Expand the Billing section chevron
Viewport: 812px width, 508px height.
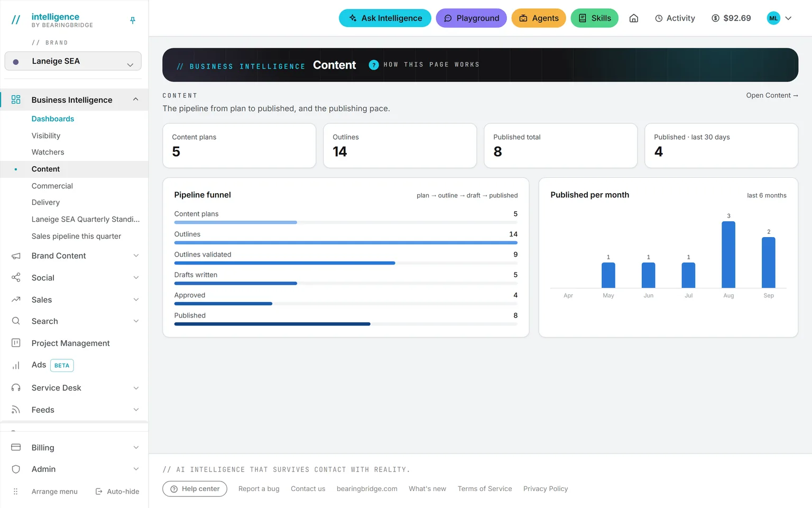(x=136, y=447)
